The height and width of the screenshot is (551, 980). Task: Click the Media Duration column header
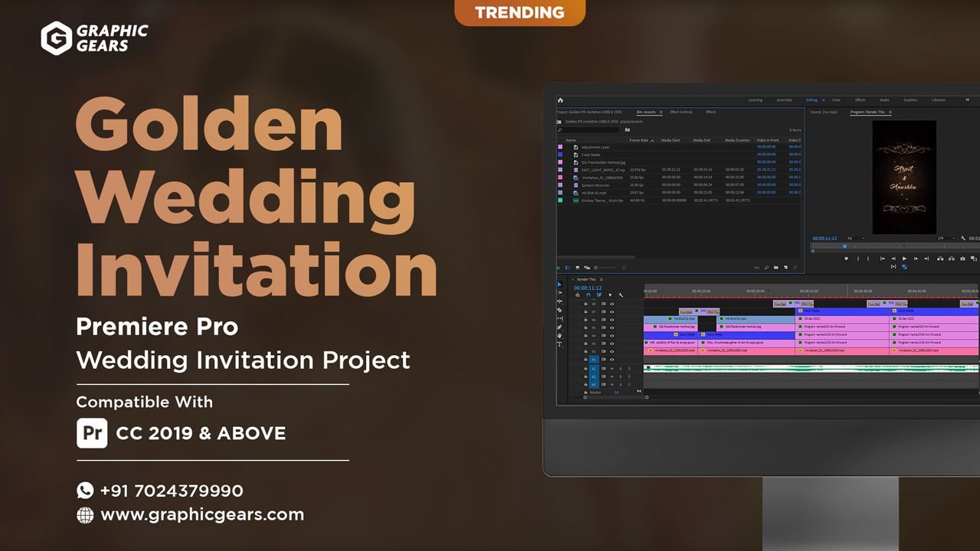tap(737, 141)
